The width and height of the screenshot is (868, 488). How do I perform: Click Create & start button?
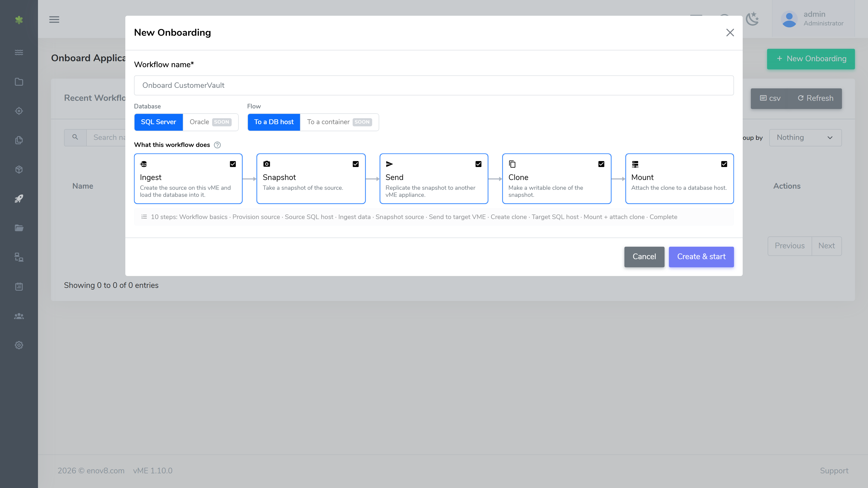coord(701,257)
